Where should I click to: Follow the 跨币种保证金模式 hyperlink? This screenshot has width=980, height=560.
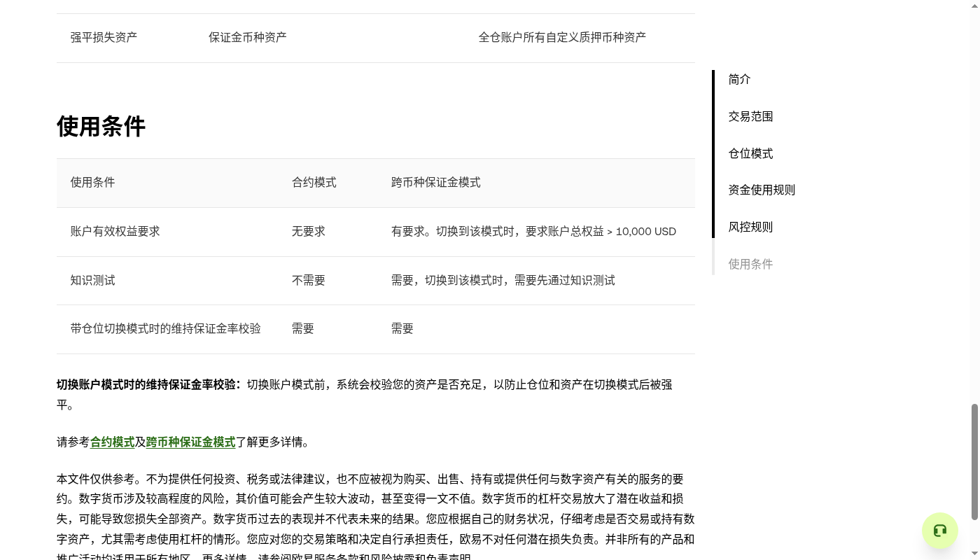(190, 442)
